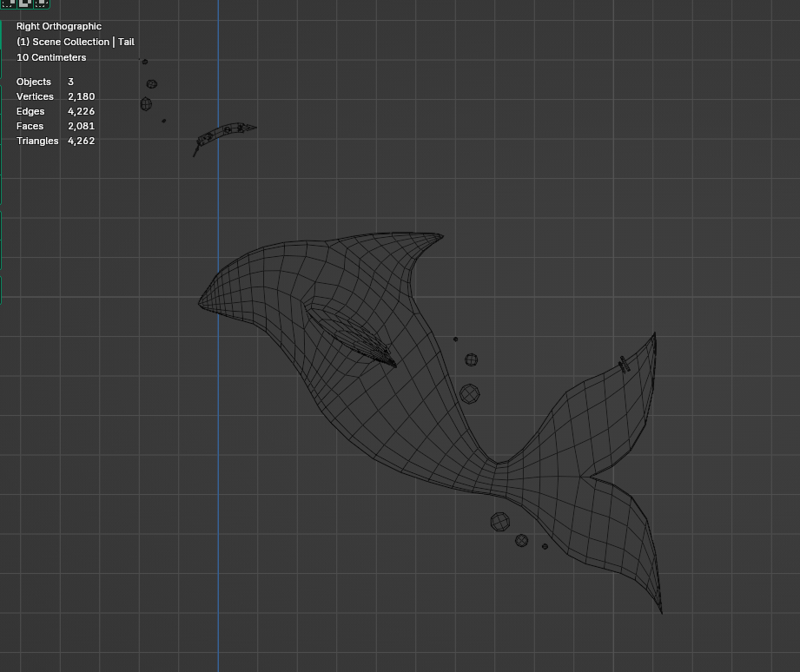Screen dimensions: 800x672
Task: Select the whale's dorsal fin tip
Action: [x=437, y=236]
